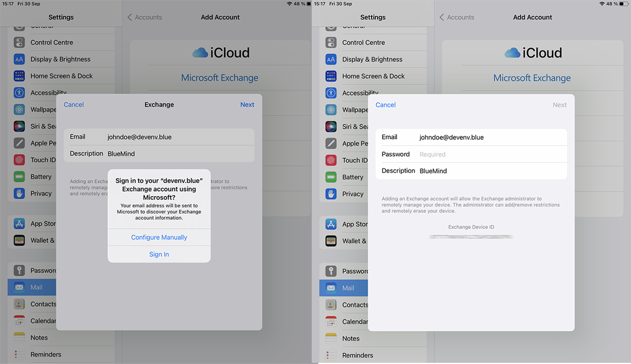
Task: Tap Configure Manually in the sign-in alert
Action: point(159,237)
